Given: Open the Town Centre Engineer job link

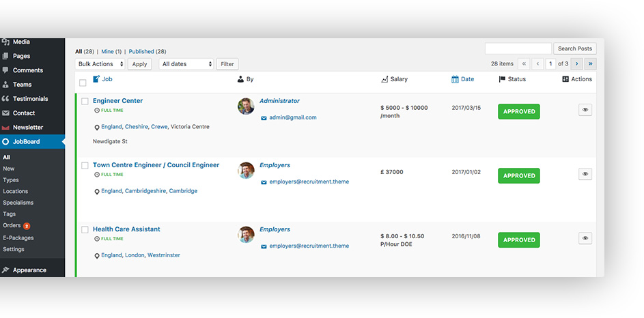Looking at the screenshot, I should coord(156,165).
